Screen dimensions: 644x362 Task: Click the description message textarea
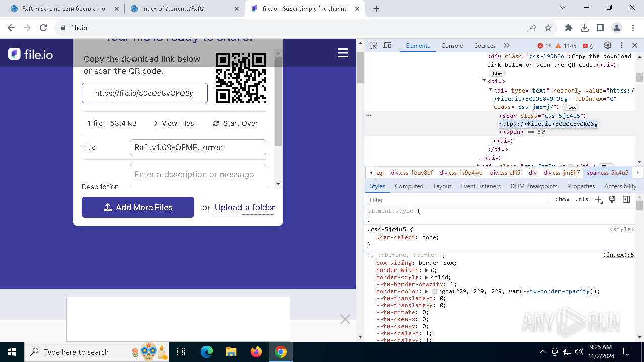(198, 176)
